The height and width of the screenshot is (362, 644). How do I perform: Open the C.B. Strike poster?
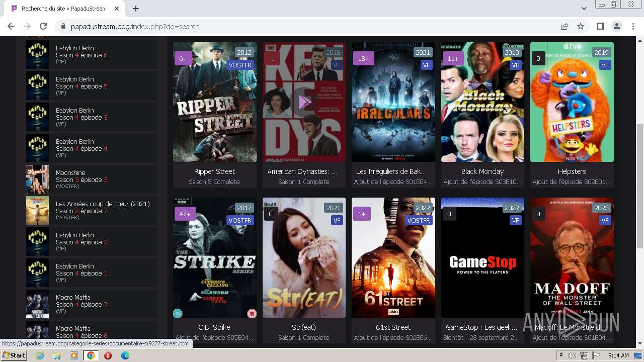(215, 257)
